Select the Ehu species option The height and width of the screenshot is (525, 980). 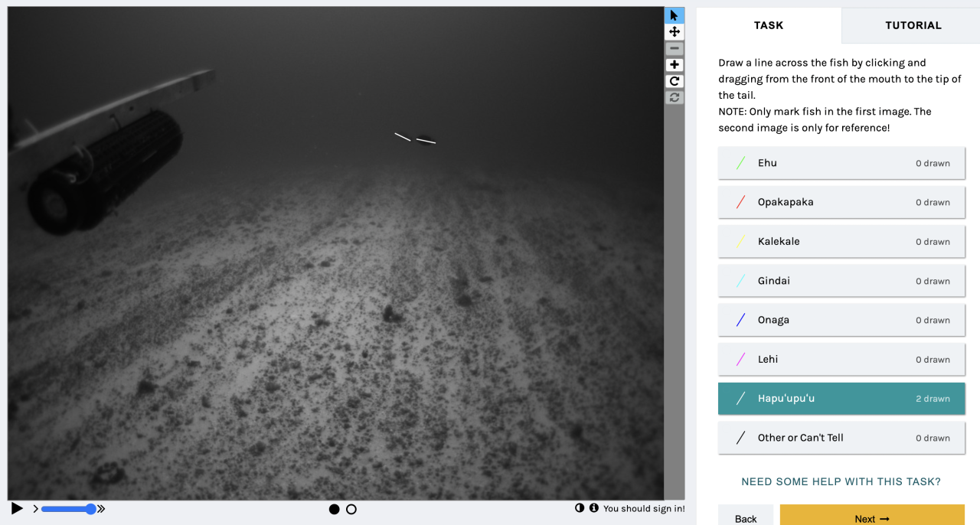point(841,163)
